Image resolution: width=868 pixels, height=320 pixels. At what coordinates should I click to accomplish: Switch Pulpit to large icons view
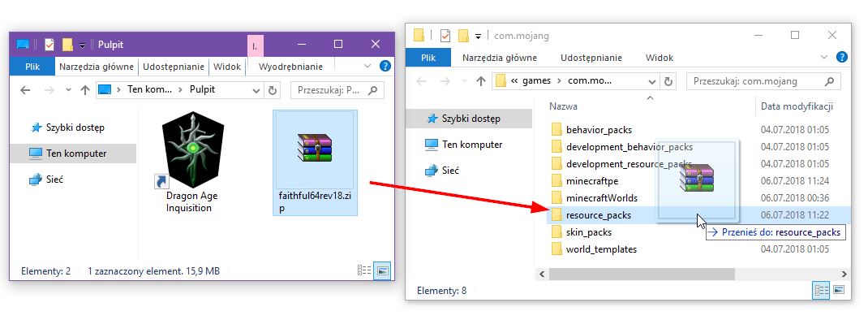(383, 270)
